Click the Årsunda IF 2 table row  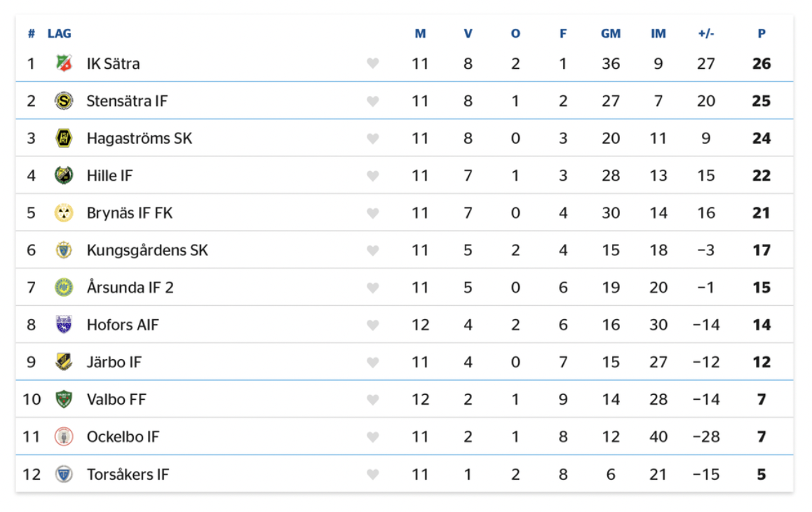pyautogui.click(x=405, y=287)
